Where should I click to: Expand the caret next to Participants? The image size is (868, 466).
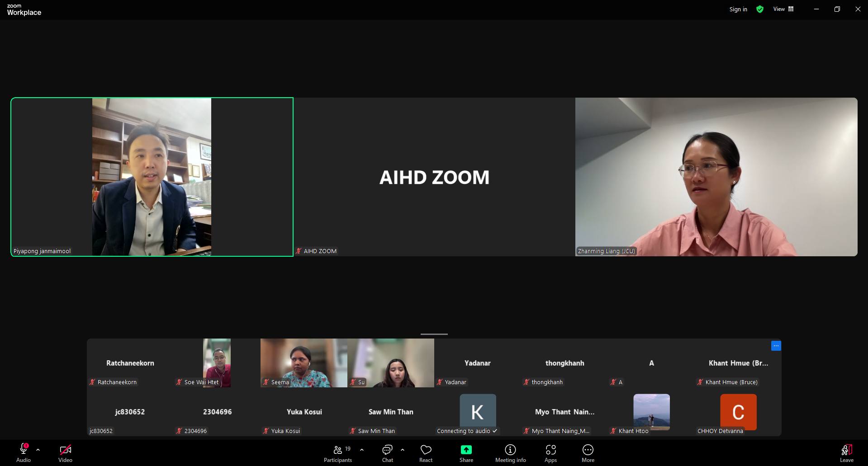361,450
